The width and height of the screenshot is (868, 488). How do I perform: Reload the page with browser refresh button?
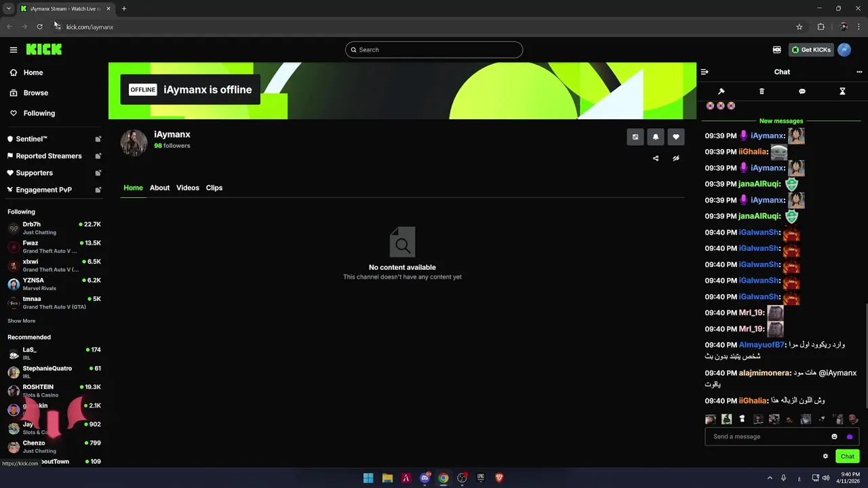(x=39, y=27)
